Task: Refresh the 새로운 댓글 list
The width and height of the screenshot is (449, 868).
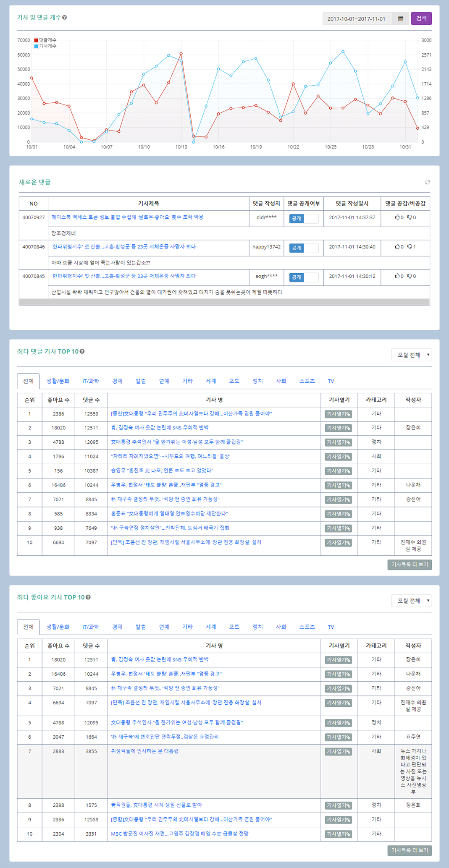Action: [427, 182]
